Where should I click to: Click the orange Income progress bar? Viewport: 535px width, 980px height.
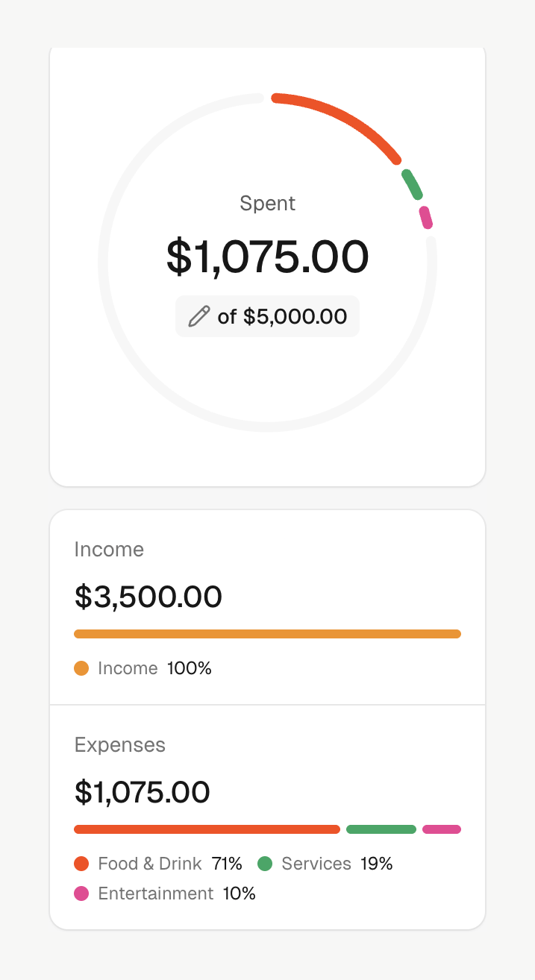pyautogui.click(x=267, y=633)
